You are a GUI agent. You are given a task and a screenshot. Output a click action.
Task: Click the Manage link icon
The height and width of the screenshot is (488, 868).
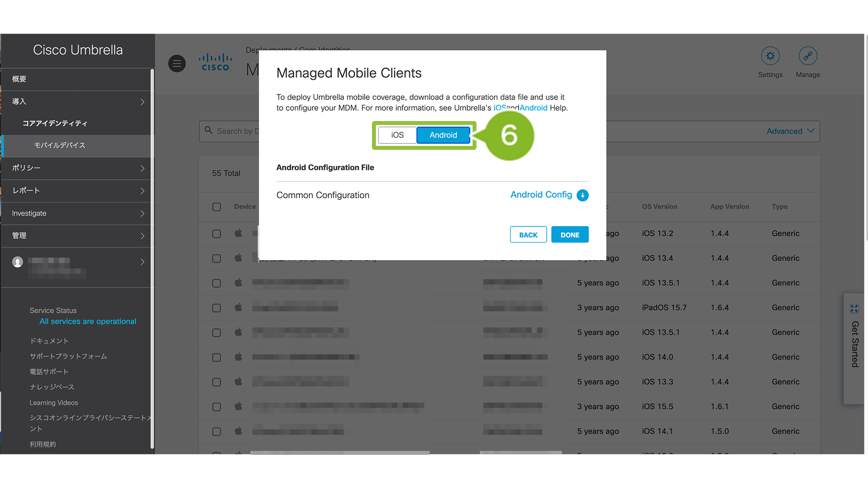click(x=807, y=56)
